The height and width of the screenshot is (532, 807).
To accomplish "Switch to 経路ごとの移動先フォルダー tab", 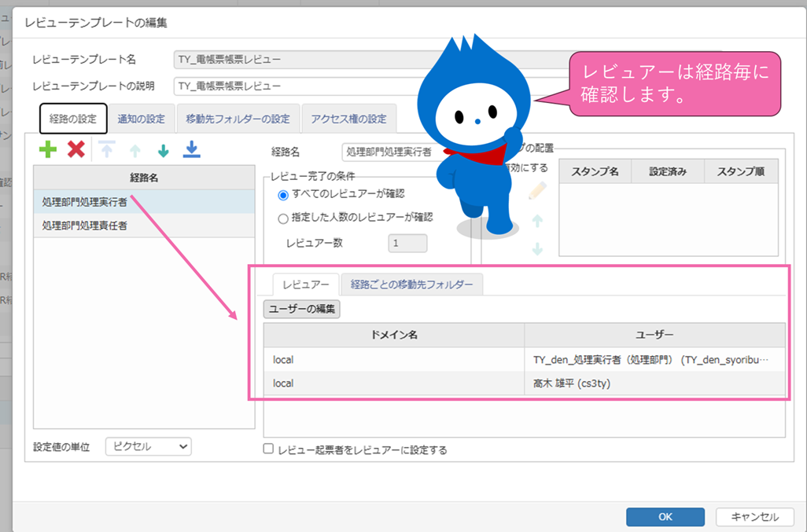I will (412, 284).
